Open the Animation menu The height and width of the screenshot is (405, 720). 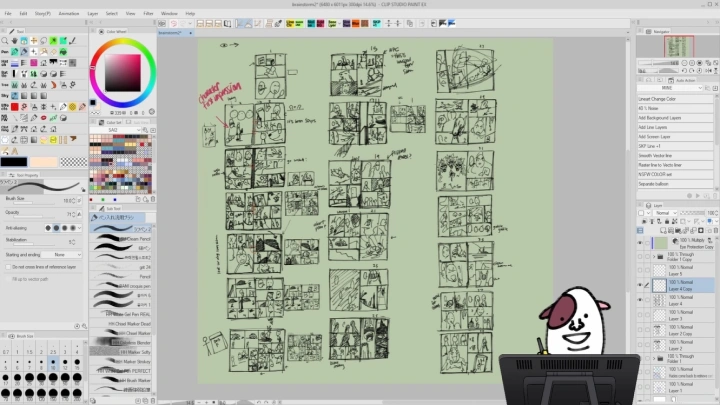click(69, 14)
